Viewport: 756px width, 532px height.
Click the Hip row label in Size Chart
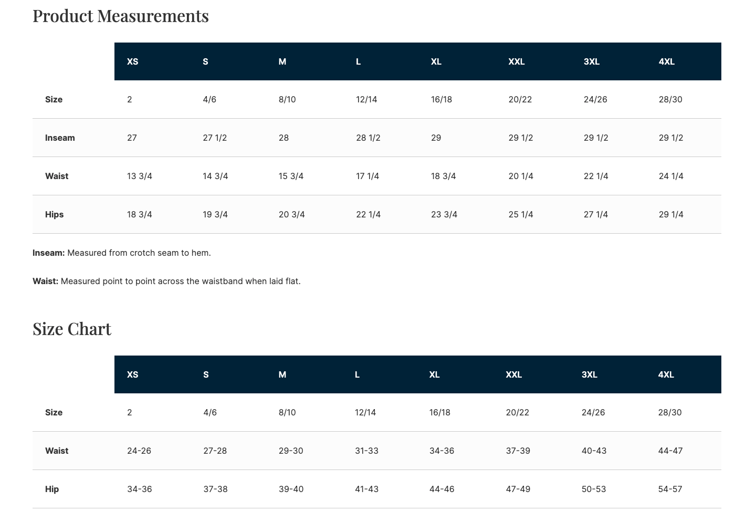click(52, 489)
